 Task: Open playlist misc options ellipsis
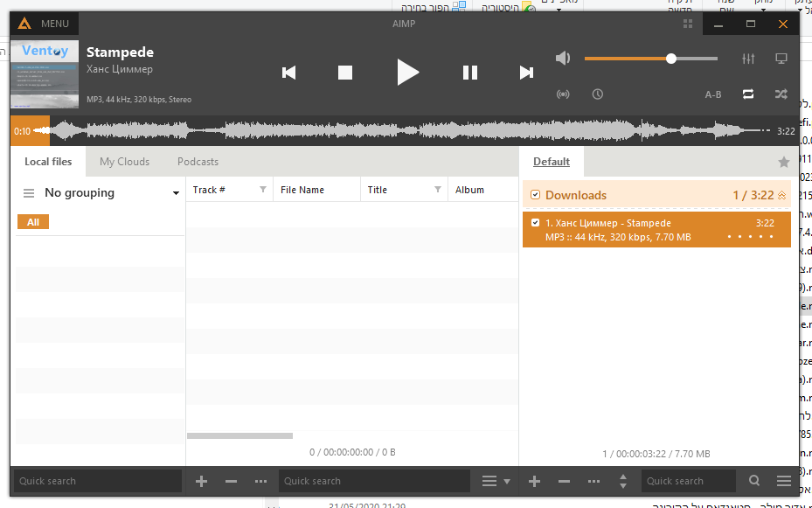point(594,482)
